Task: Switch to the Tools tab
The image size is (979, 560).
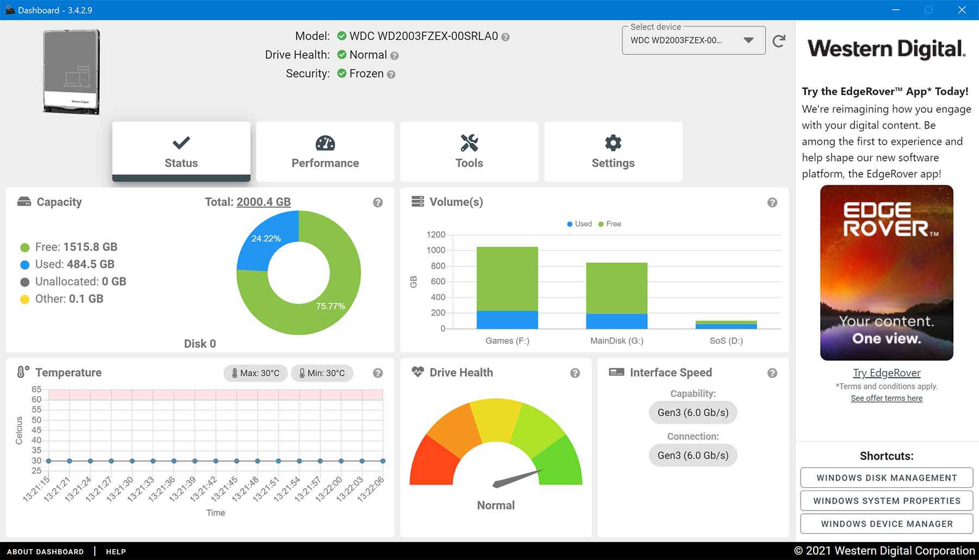Action: (469, 152)
